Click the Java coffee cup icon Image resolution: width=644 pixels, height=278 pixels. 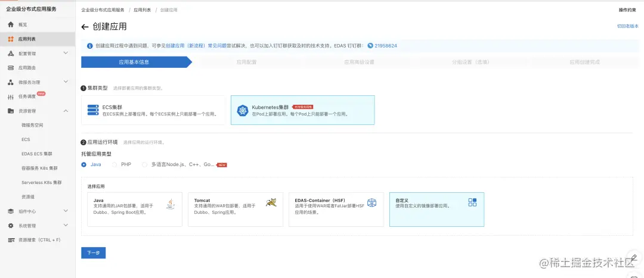pos(171,204)
